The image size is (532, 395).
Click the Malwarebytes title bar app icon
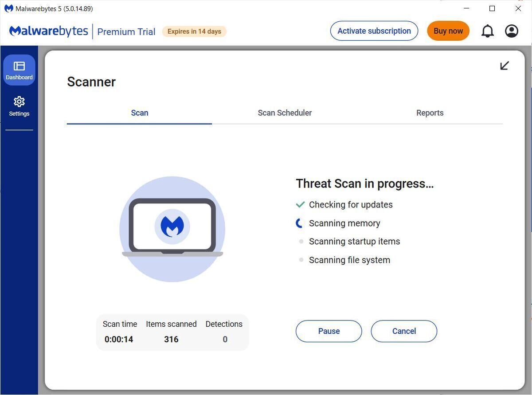[9, 8]
